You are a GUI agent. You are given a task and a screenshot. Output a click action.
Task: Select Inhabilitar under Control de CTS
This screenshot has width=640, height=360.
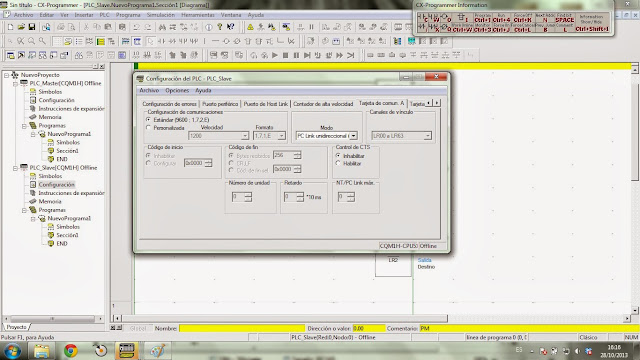tap(338, 156)
